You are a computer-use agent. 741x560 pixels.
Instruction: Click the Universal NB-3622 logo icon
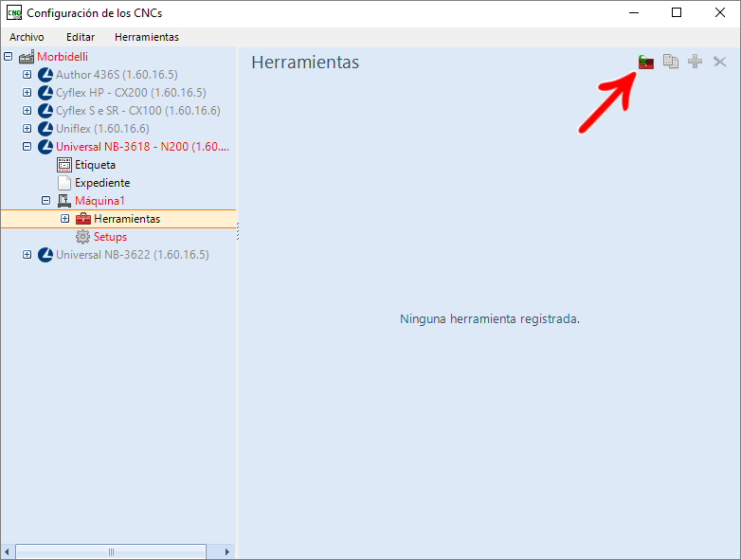(x=45, y=254)
